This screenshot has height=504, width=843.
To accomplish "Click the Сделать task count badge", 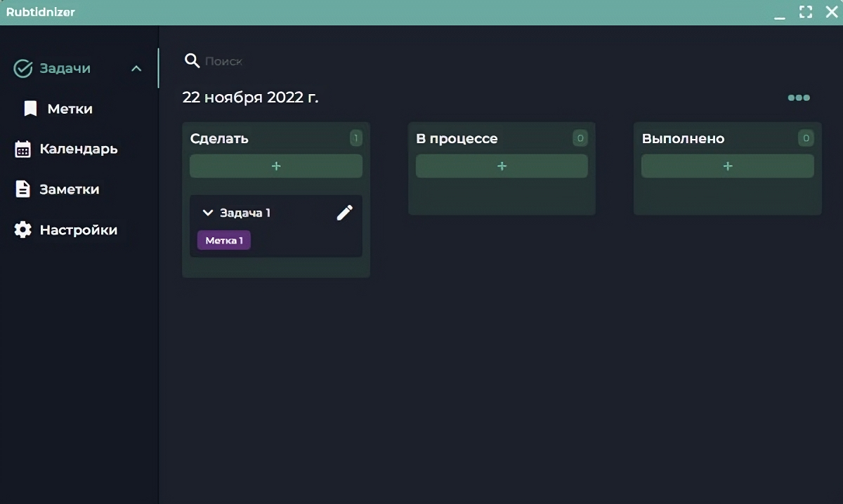I will (x=355, y=138).
